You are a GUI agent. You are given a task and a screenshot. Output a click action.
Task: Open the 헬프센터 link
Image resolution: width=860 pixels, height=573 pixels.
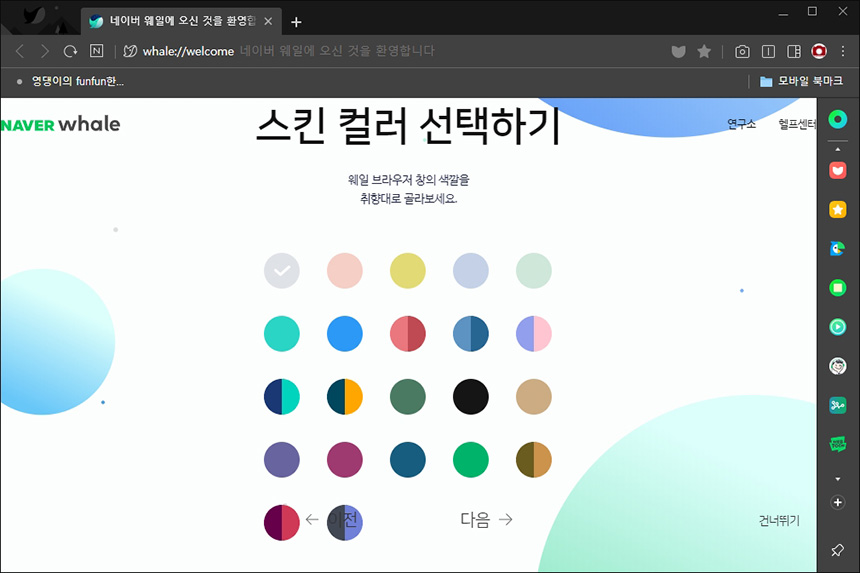click(797, 124)
